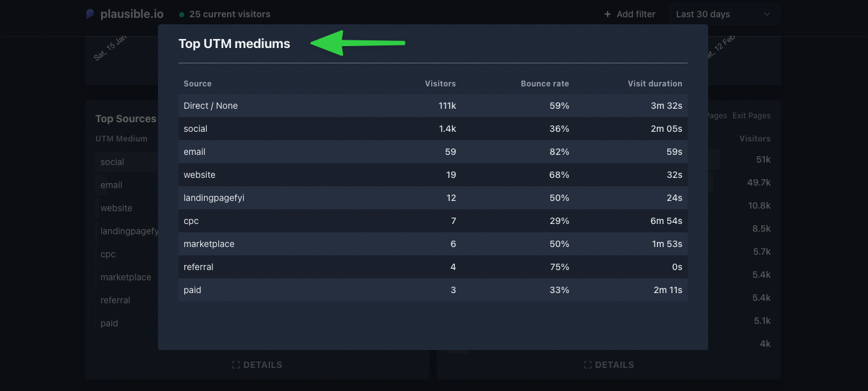Open the referral medium row

433,267
